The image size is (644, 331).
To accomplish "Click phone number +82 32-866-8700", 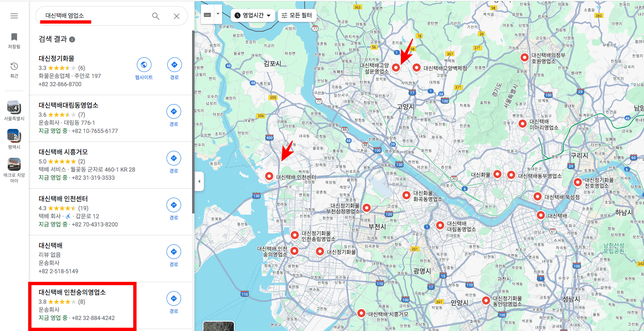I will (60, 84).
